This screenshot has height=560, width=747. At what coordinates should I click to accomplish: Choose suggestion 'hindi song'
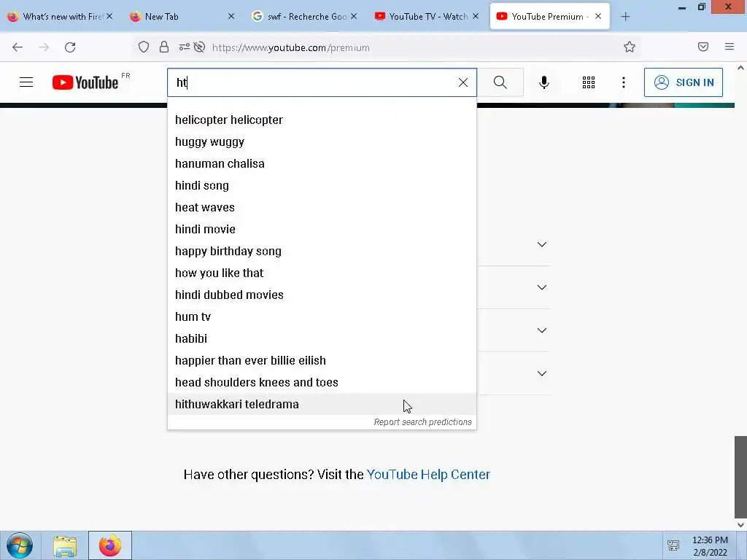pos(322,186)
